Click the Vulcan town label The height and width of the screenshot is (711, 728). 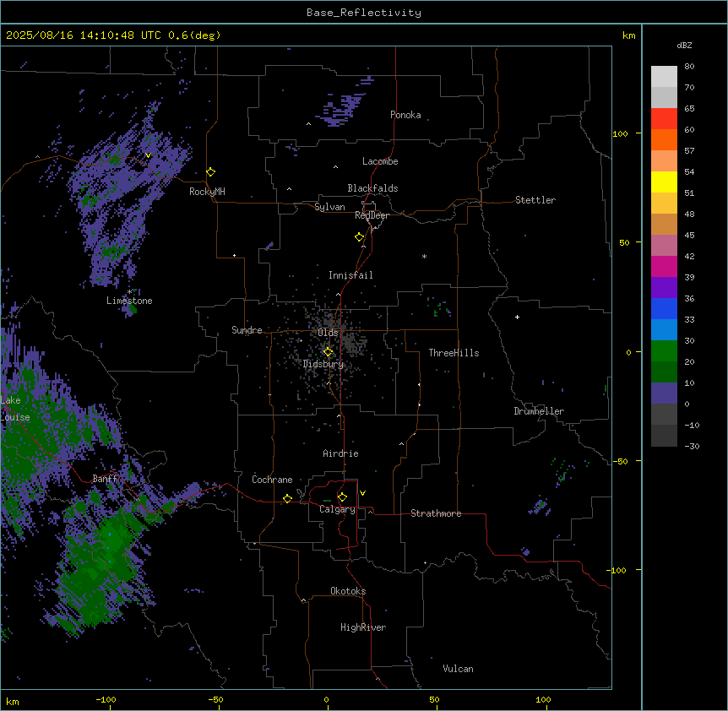click(459, 669)
